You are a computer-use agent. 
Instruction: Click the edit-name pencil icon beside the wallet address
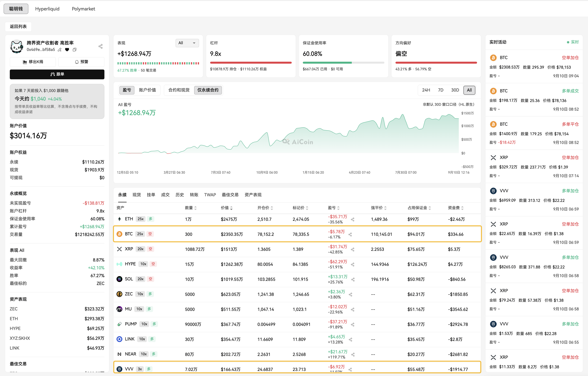60,50
